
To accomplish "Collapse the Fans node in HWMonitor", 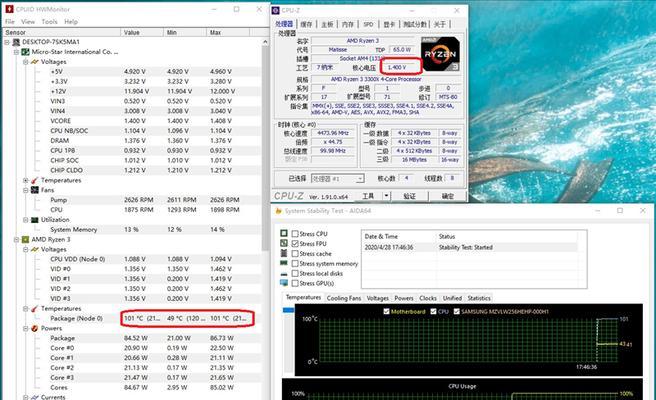I will click(26, 190).
